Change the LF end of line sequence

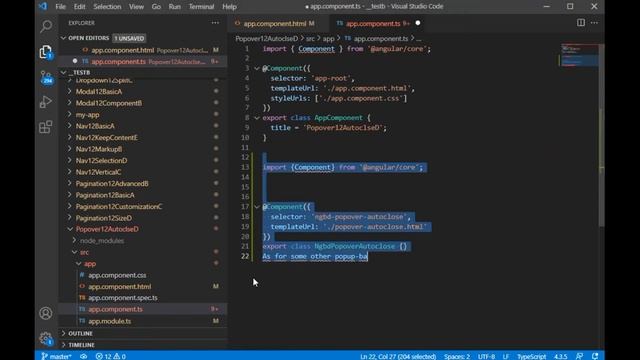[x=506, y=356]
